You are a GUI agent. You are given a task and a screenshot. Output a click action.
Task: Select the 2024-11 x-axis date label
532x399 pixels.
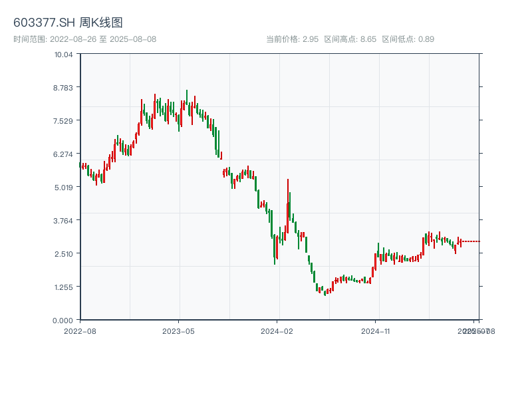click(x=376, y=331)
